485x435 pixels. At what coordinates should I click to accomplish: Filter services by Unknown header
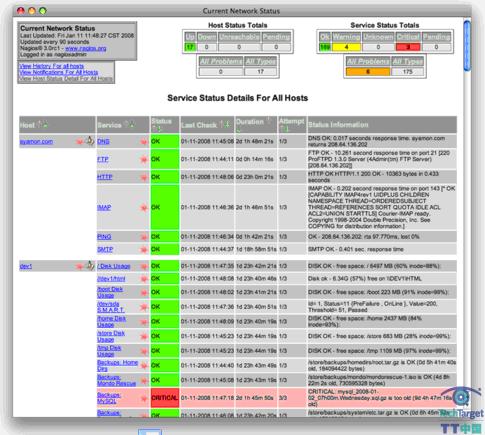[x=378, y=37]
